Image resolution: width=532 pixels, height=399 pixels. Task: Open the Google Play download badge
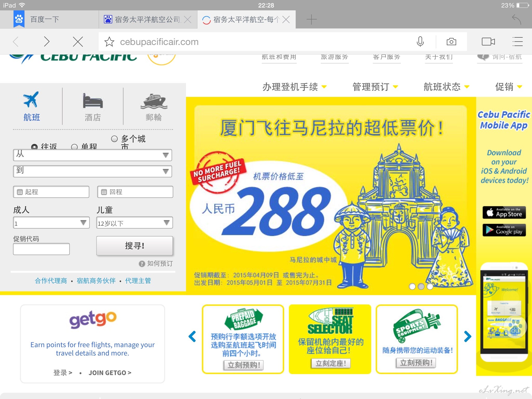[504, 230]
